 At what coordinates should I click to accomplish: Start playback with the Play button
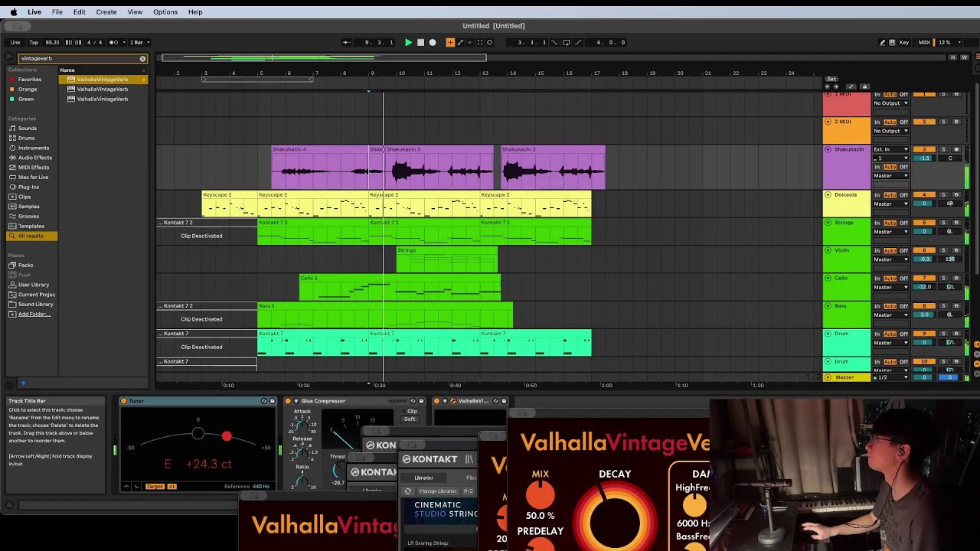click(x=408, y=42)
